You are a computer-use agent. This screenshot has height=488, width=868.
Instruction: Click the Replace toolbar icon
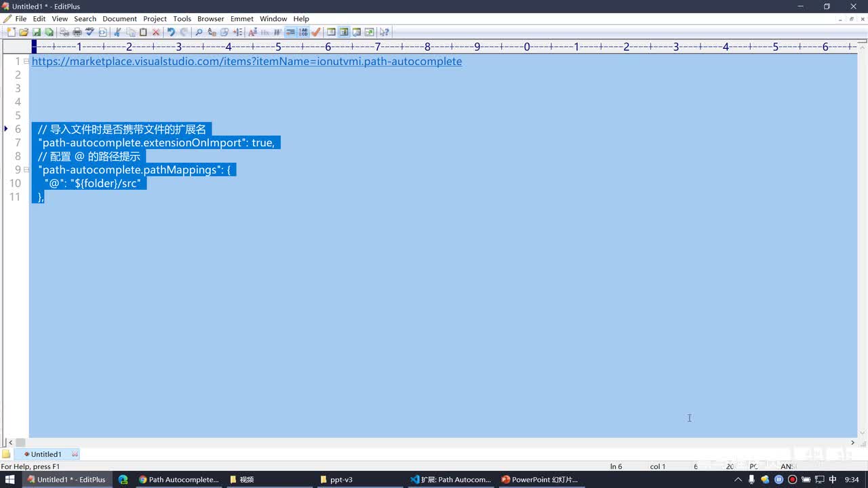(212, 32)
